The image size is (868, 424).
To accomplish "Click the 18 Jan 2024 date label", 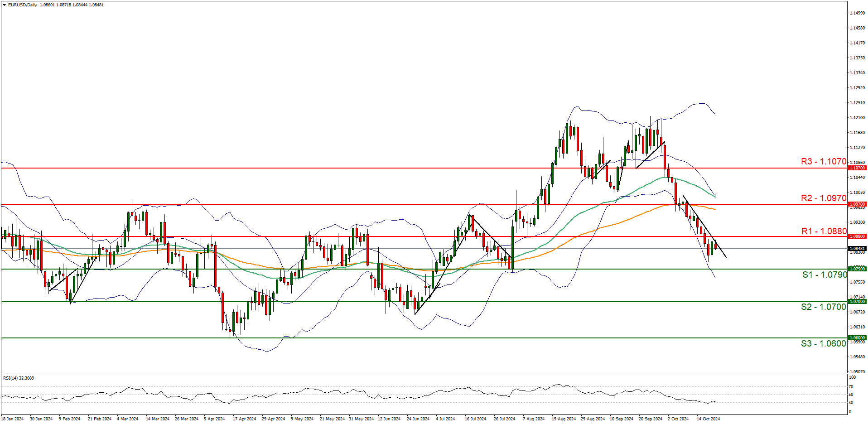I will point(12,419).
